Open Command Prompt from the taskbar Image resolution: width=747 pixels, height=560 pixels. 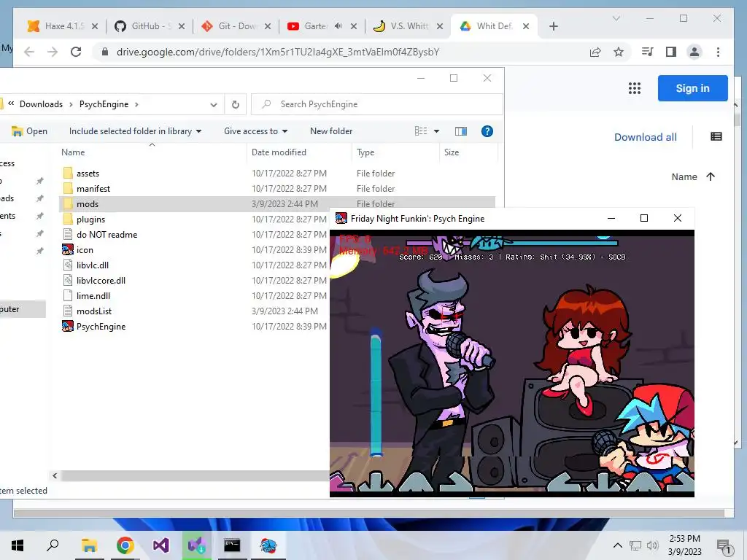tap(232, 545)
